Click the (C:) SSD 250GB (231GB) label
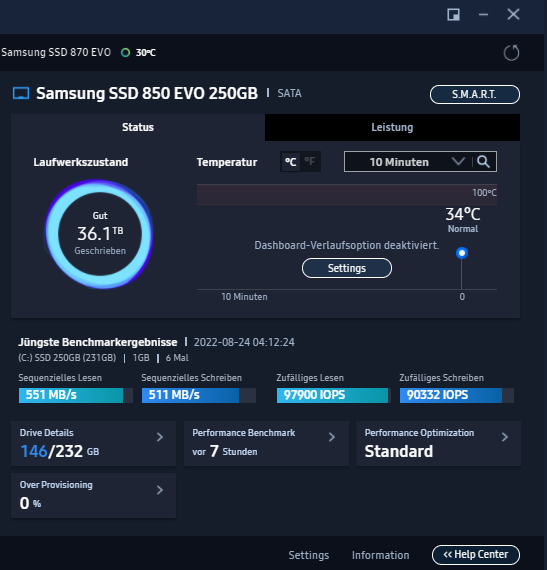 [67, 358]
